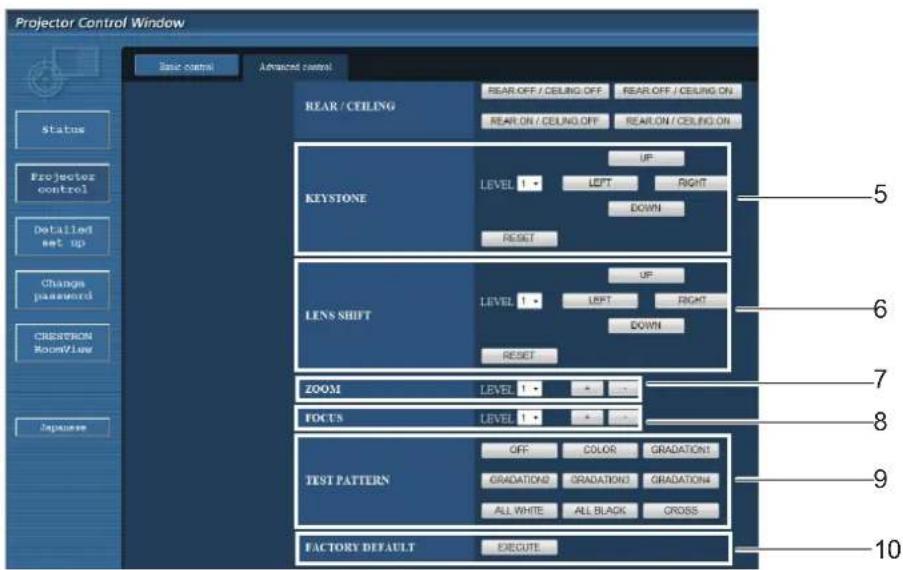Reset the Lens Shift setting
Viewport: 903px width, 570px height.
pyautogui.click(x=519, y=356)
